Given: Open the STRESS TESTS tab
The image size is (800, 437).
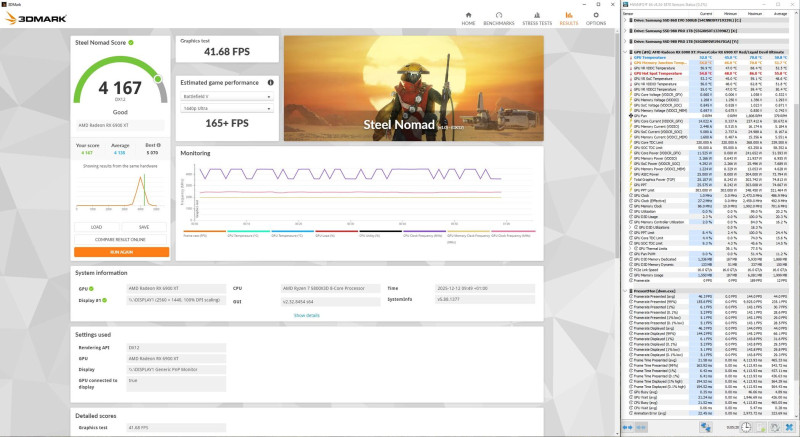Looking at the screenshot, I should [x=537, y=19].
